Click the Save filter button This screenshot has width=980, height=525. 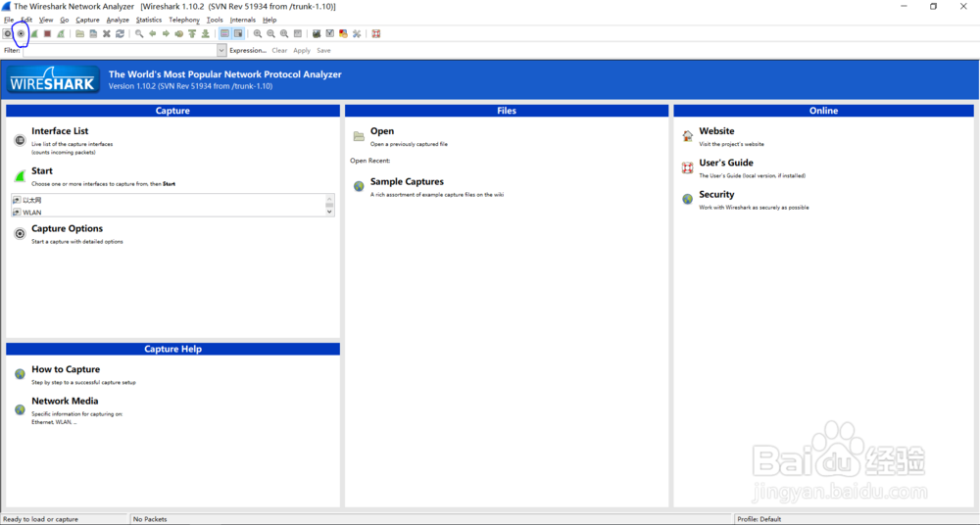pyautogui.click(x=323, y=51)
